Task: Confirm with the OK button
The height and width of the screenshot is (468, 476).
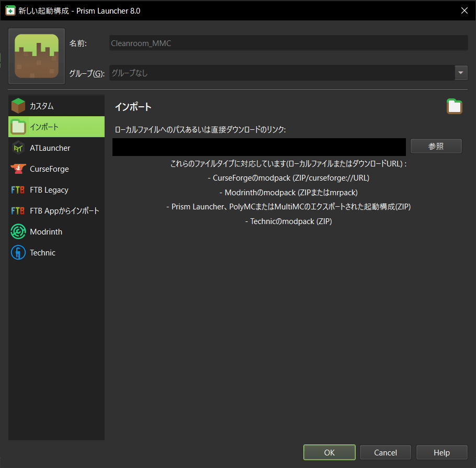Action: [x=330, y=452]
